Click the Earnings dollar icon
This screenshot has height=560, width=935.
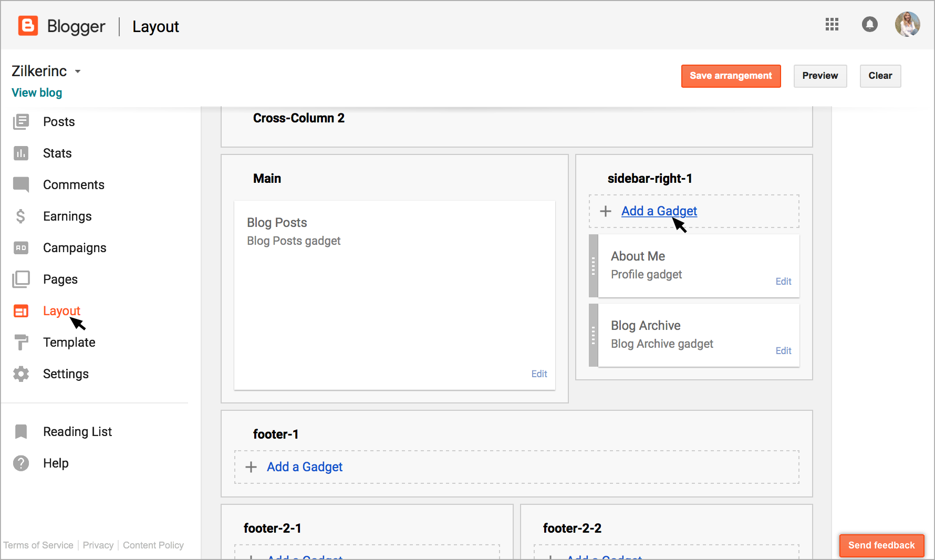21,216
